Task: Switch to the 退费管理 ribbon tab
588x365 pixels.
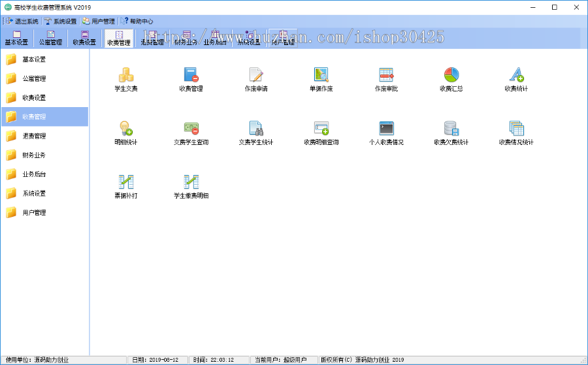Action: coord(152,39)
